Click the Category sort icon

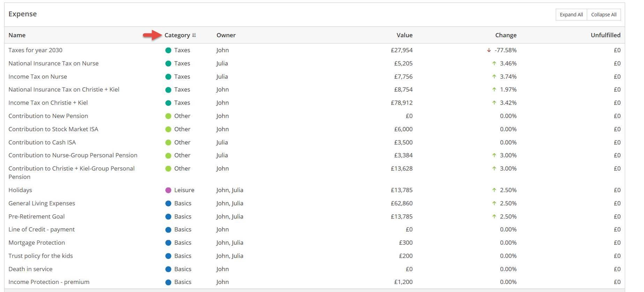(x=194, y=35)
